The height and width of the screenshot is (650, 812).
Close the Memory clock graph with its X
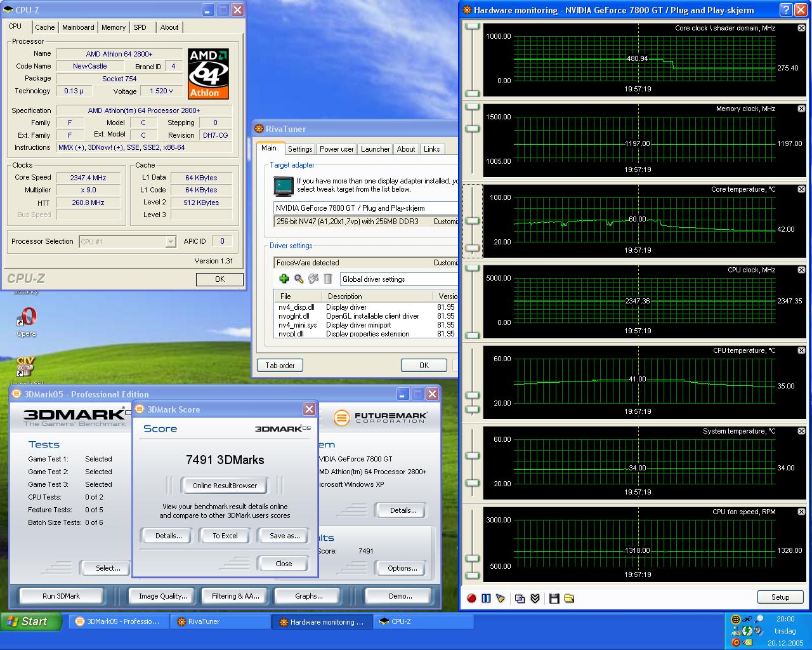pos(801,109)
